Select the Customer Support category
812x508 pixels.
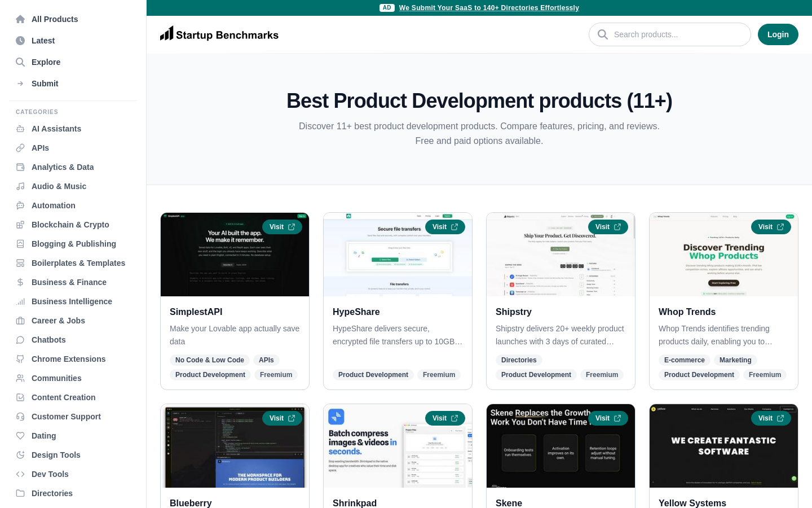73,417
